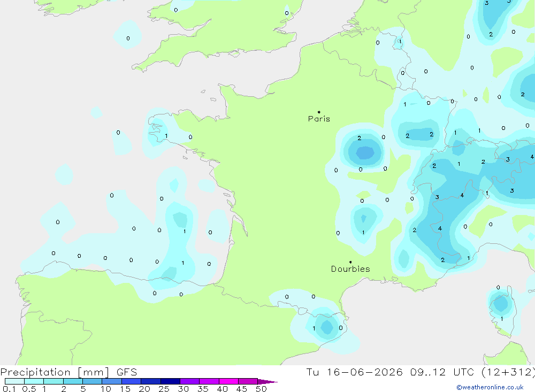The height and width of the screenshot is (392, 535).
Task: Click the Paris location dot marker
Action: (319, 112)
